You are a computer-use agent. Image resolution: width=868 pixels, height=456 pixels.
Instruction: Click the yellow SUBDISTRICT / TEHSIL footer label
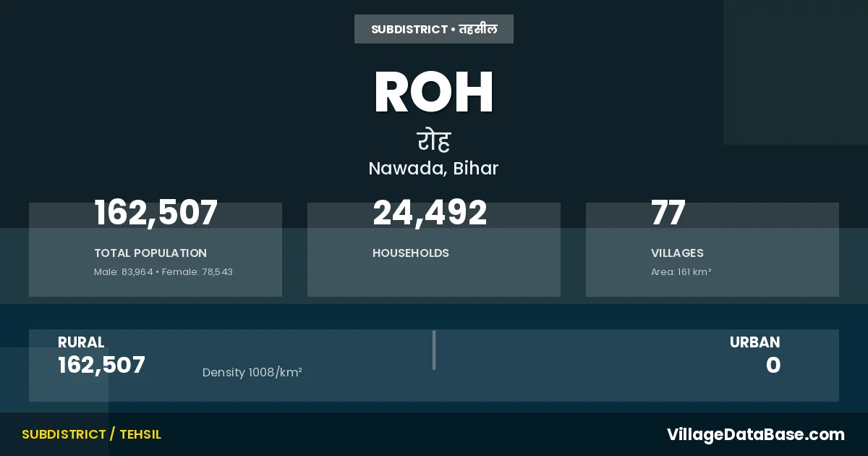(91, 434)
